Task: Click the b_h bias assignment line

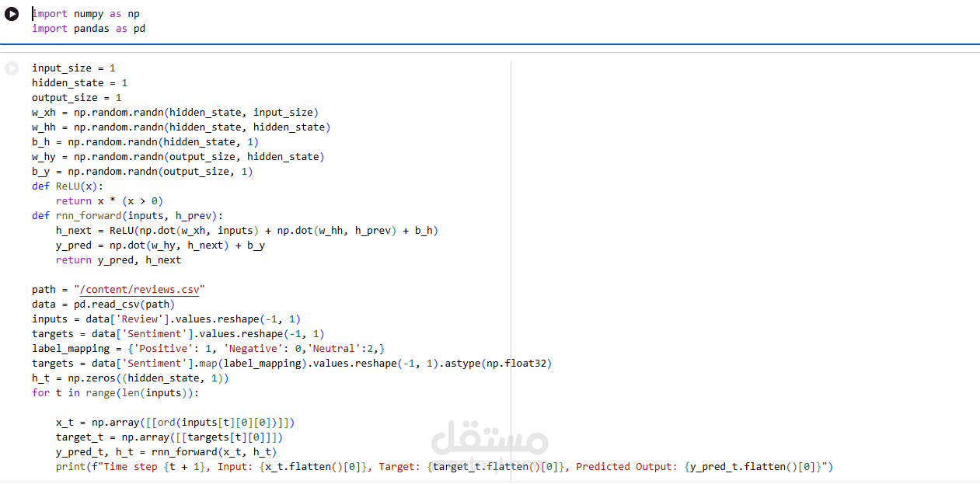Action: (x=145, y=142)
